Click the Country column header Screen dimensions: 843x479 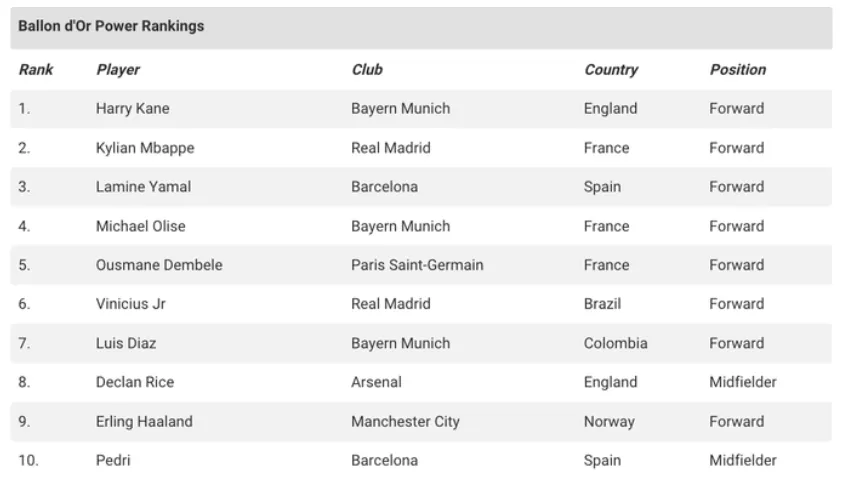click(x=611, y=70)
